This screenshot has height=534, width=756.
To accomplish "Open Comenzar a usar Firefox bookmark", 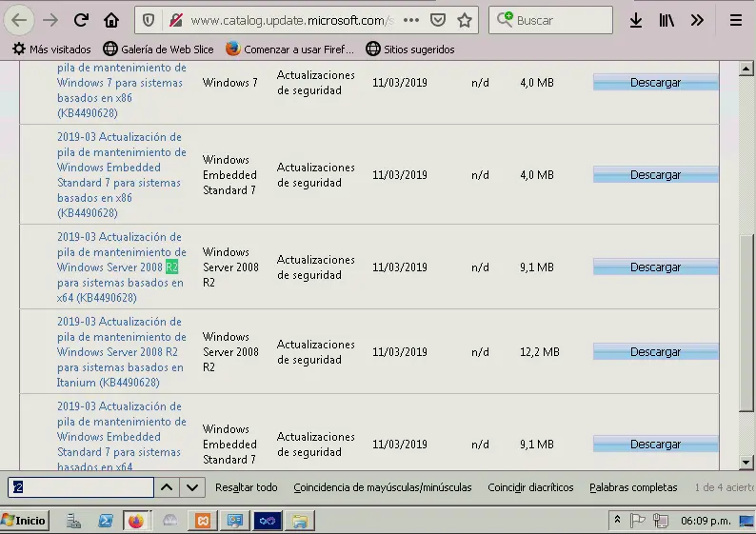I will tap(289, 49).
